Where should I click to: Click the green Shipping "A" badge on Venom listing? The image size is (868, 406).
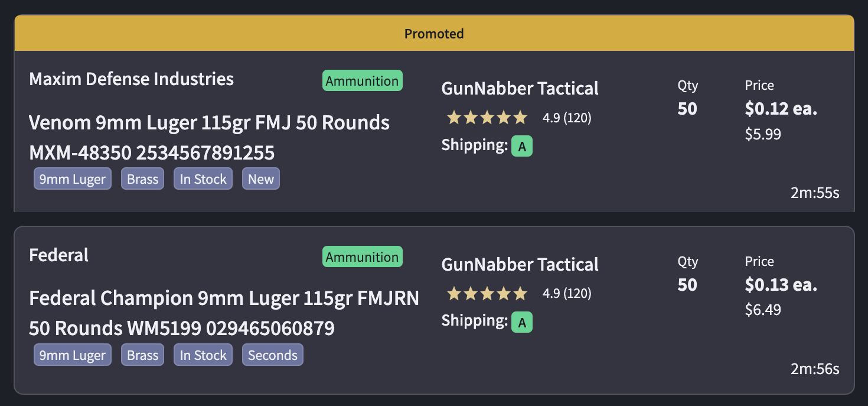coord(521,146)
